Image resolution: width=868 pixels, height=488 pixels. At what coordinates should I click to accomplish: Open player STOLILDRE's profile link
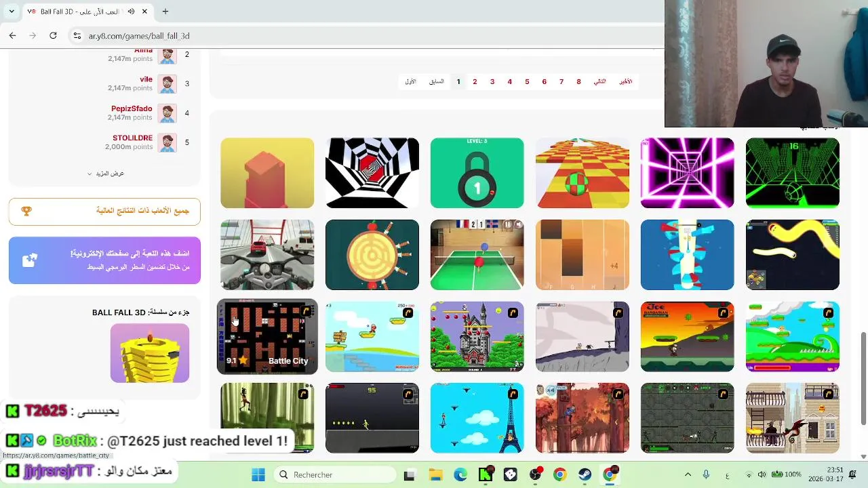[x=132, y=138]
